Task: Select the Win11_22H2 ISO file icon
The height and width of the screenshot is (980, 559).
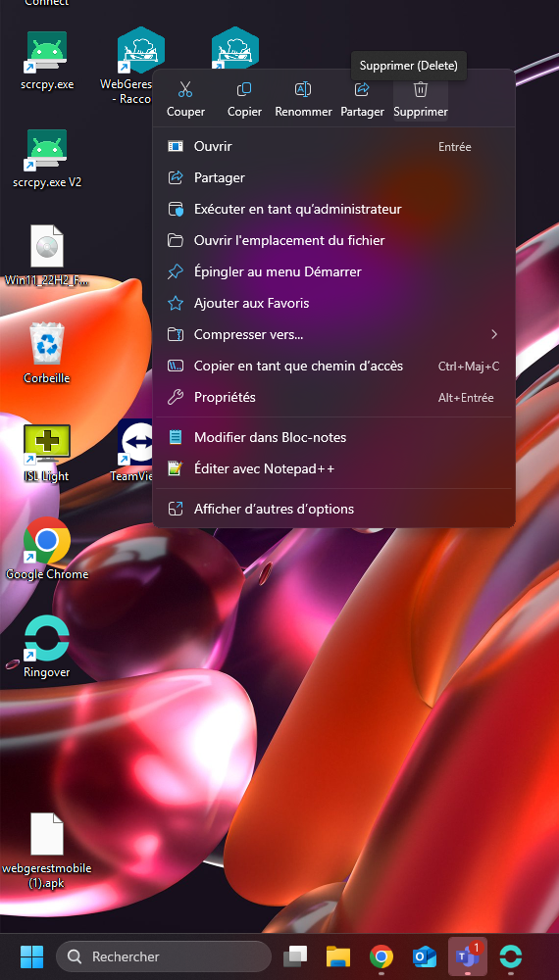Action: click(47, 256)
